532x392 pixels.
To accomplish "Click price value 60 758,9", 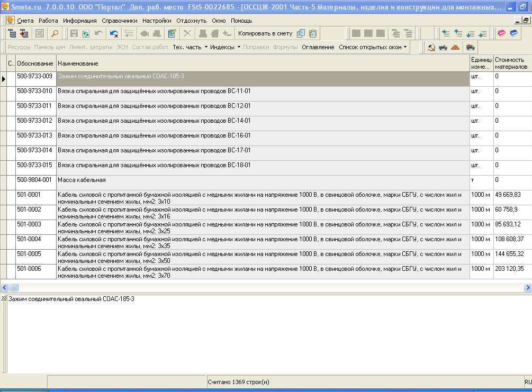I will point(506,209).
